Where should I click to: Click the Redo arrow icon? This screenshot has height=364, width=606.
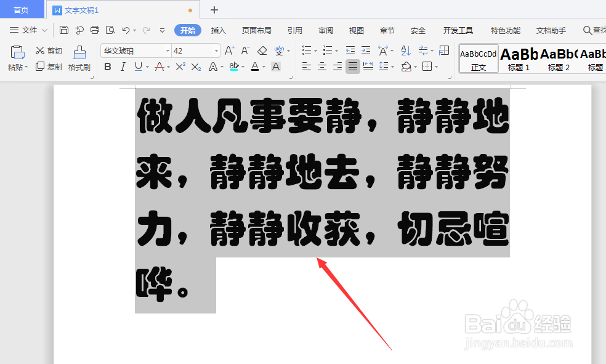point(146,30)
